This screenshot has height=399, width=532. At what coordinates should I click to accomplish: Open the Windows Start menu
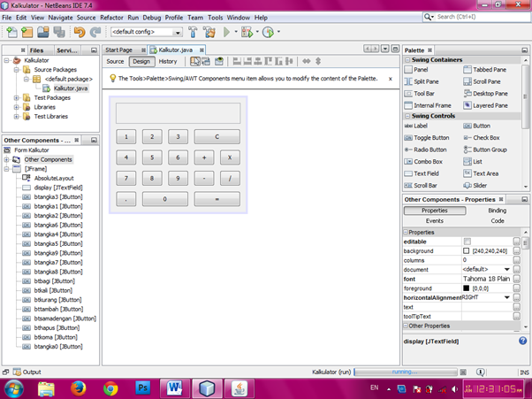click(x=13, y=388)
